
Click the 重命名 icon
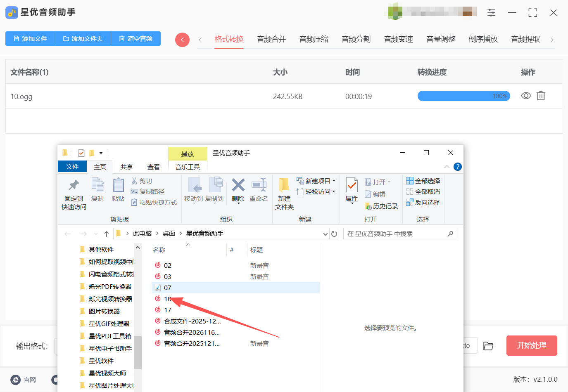click(x=259, y=185)
